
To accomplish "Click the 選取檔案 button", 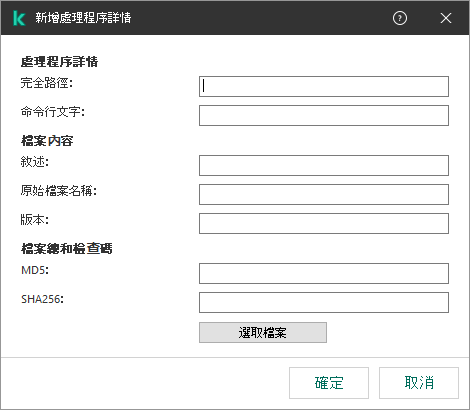I will (x=263, y=332).
